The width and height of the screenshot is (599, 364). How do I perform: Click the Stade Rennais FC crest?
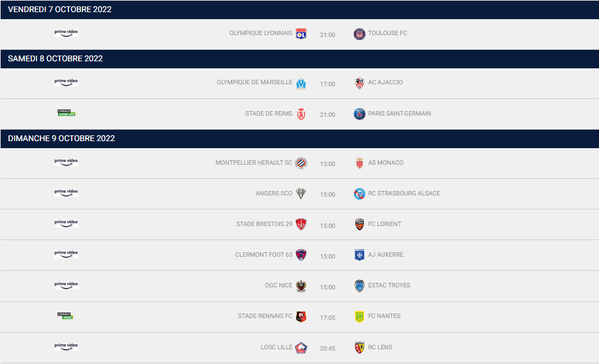pos(301,317)
